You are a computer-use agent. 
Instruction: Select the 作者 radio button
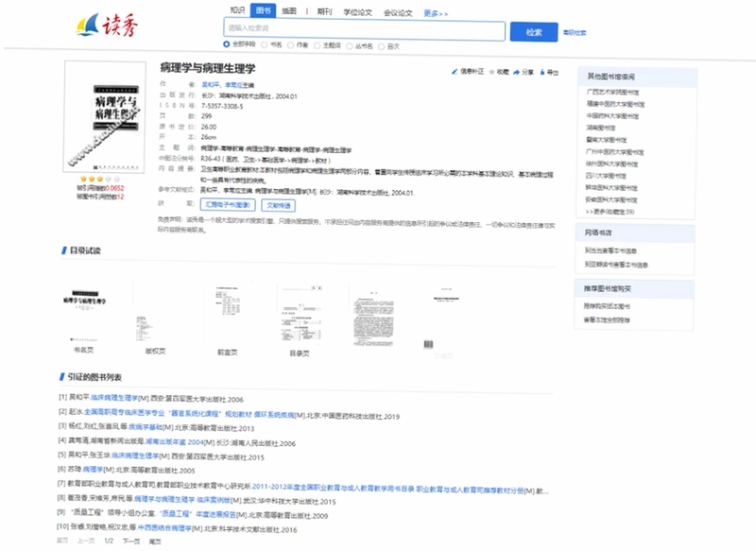[291, 45]
